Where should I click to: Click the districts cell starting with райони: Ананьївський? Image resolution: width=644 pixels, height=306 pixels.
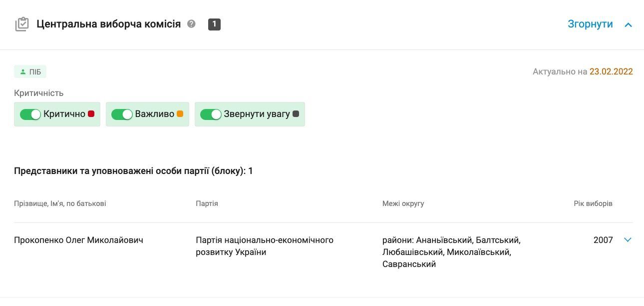pyautogui.click(x=451, y=252)
